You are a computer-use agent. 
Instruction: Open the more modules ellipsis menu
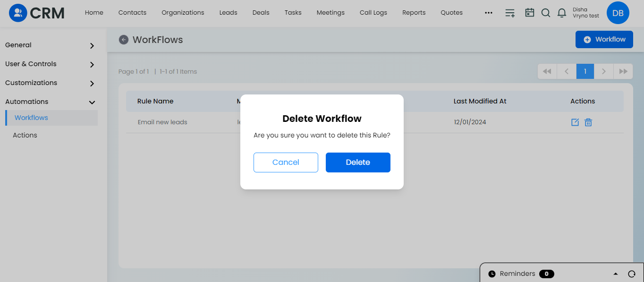(489, 13)
